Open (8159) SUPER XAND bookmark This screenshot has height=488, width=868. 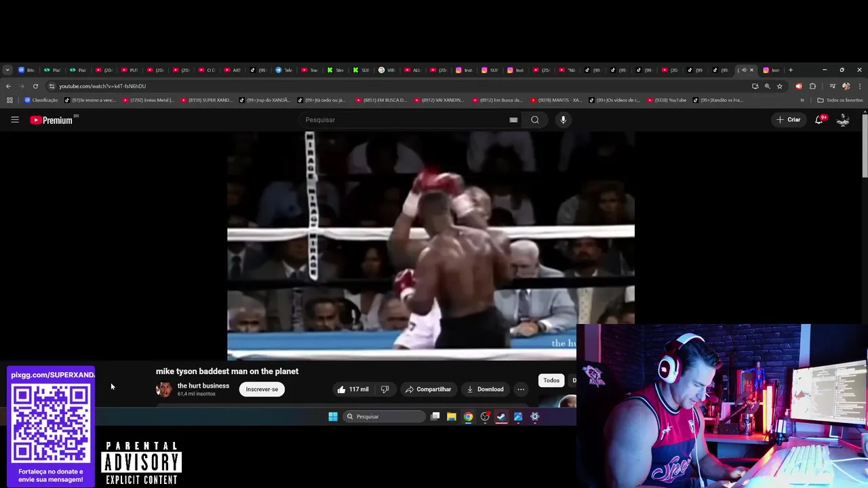point(206,100)
